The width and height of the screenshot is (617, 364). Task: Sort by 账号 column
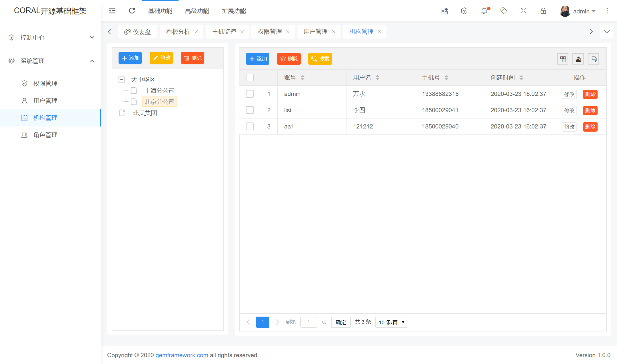pyautogui.click(x=303, y=78)
